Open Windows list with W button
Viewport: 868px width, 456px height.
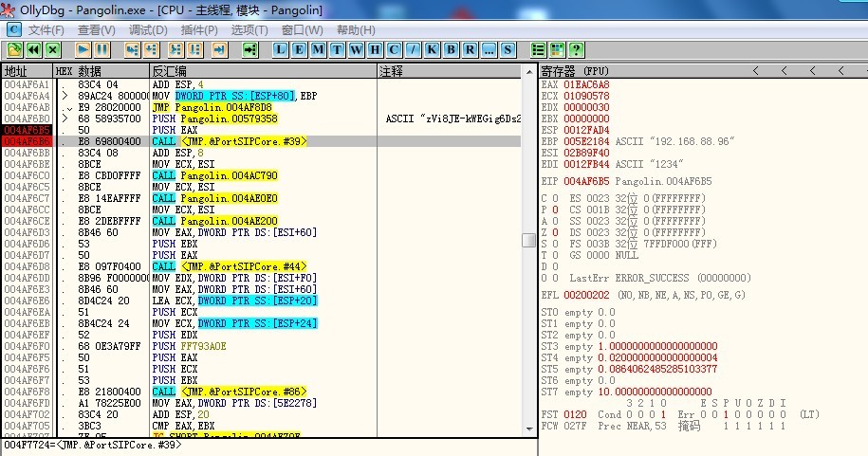point(356,50)
